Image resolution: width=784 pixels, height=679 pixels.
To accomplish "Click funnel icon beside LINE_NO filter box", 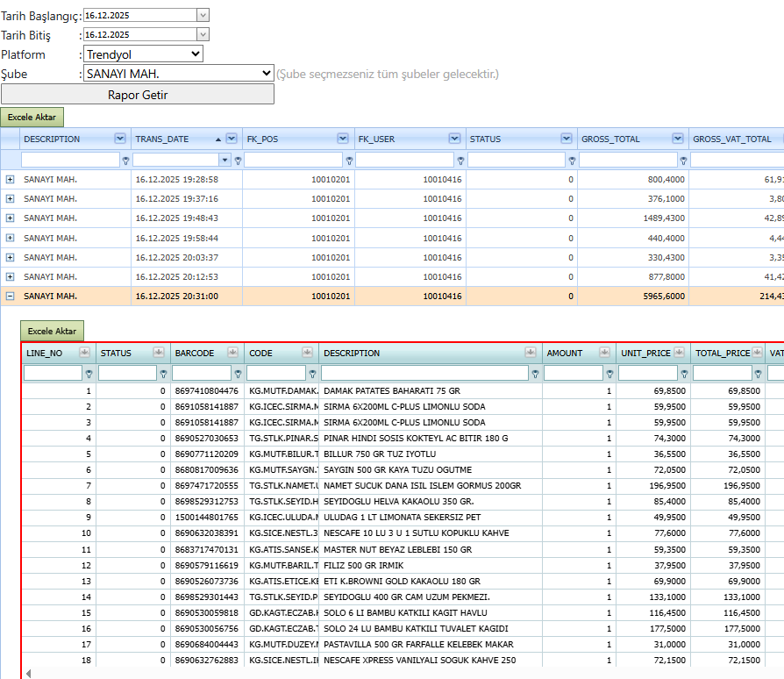I will tap(89, 374).
